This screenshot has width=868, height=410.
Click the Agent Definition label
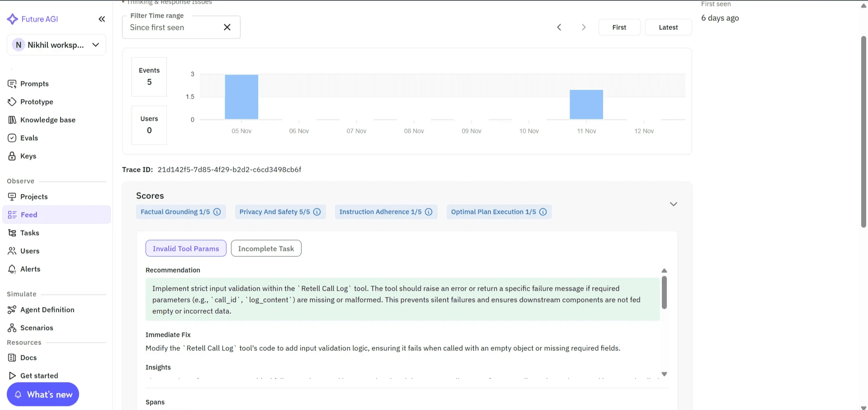(x=47, y=310)
